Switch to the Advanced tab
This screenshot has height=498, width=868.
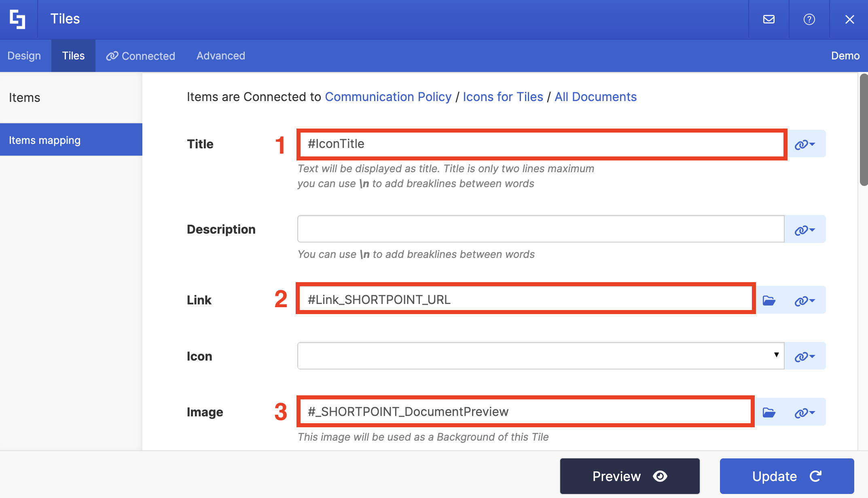[221, 56]
